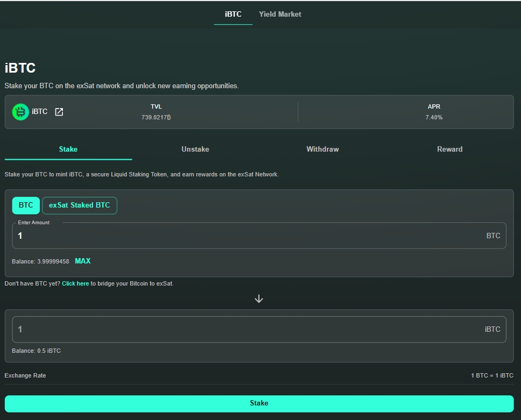Click the exchange rate 1 BTC = 1 iBTC
This screenshot has height=420, width=521.
click(491, 375)
